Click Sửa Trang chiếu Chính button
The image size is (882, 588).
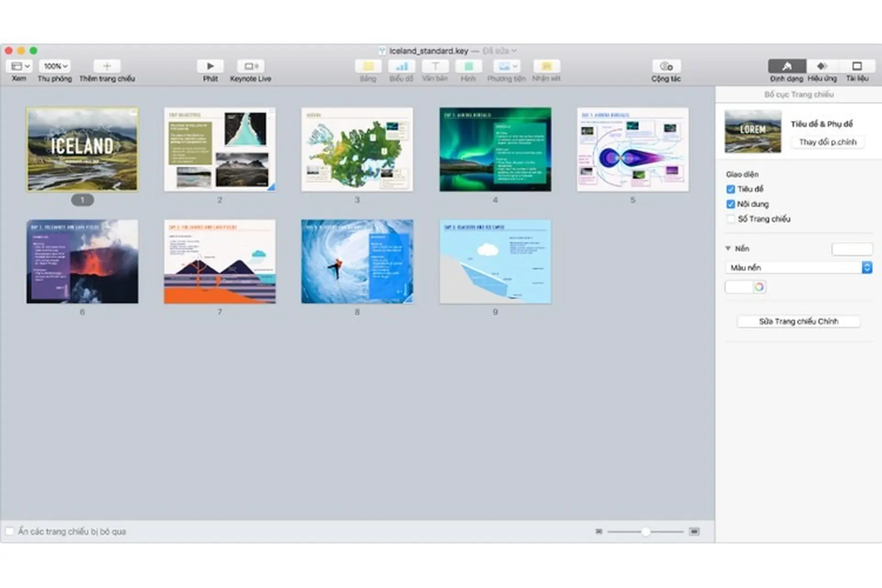[799, 321]
